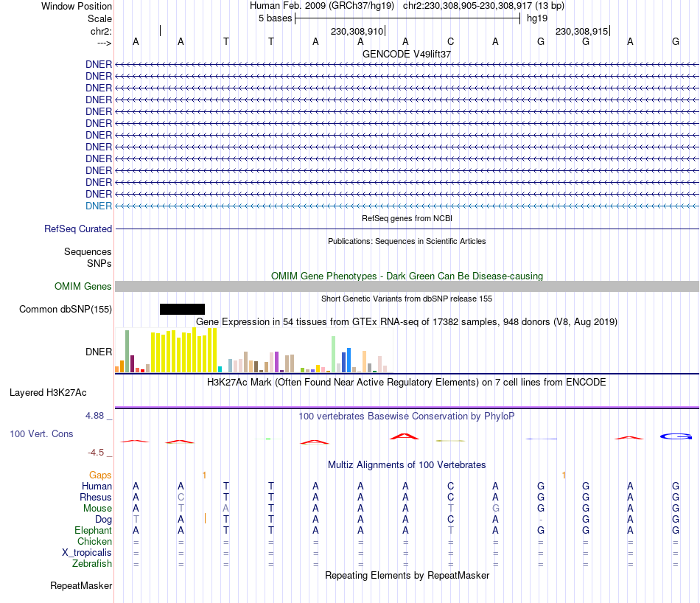Open the H3K27Ac Mark ENCODE track title
Viewport: 700px width, 603px height.
point(407,383)
